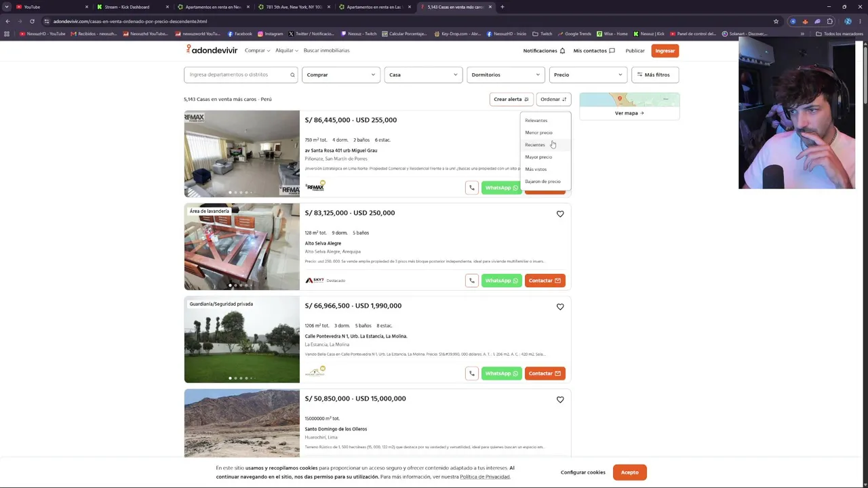Click phone icon for Calle Pontevedra listing
Image resolution: width=868 pixels, height=488 pixels.
click(x=472, y=373)
